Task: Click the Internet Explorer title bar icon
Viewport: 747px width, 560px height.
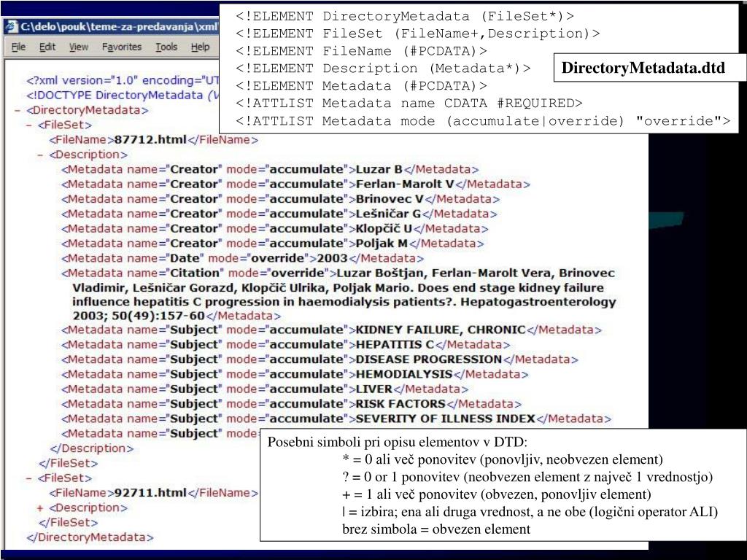Action: pyautogui.click(x=11, y=26)
